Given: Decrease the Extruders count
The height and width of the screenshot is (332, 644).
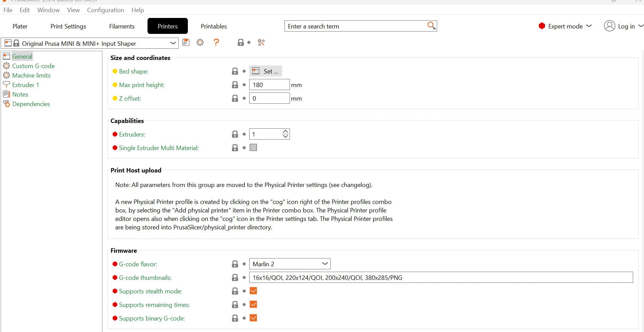Looking at the screenshot, I should point(286,137).
